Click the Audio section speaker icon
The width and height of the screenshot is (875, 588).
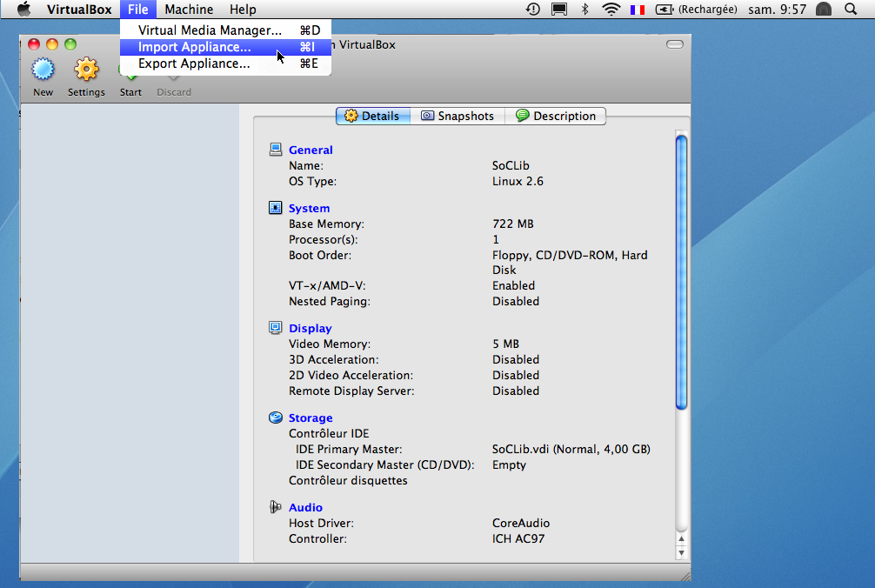[276, 506]
